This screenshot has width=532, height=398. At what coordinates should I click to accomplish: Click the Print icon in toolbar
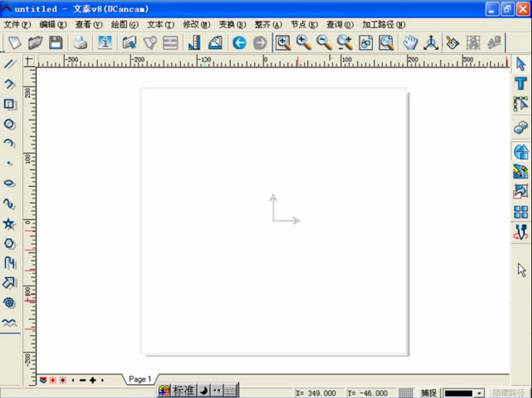point(80,43)
